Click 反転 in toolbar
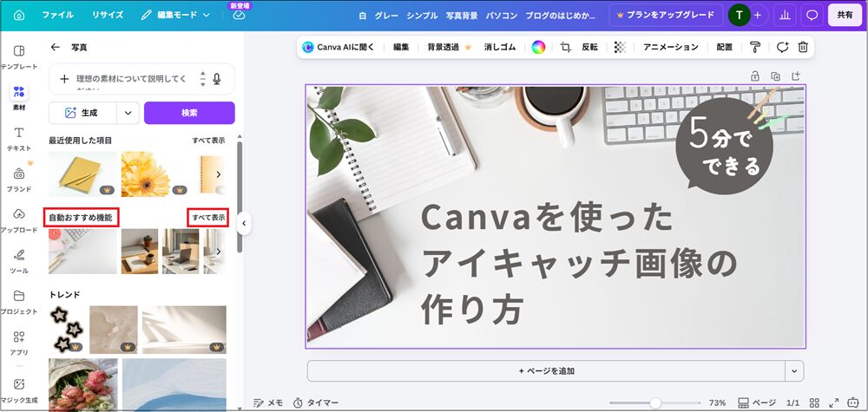868x412 pixels. [x=589, y=48]
